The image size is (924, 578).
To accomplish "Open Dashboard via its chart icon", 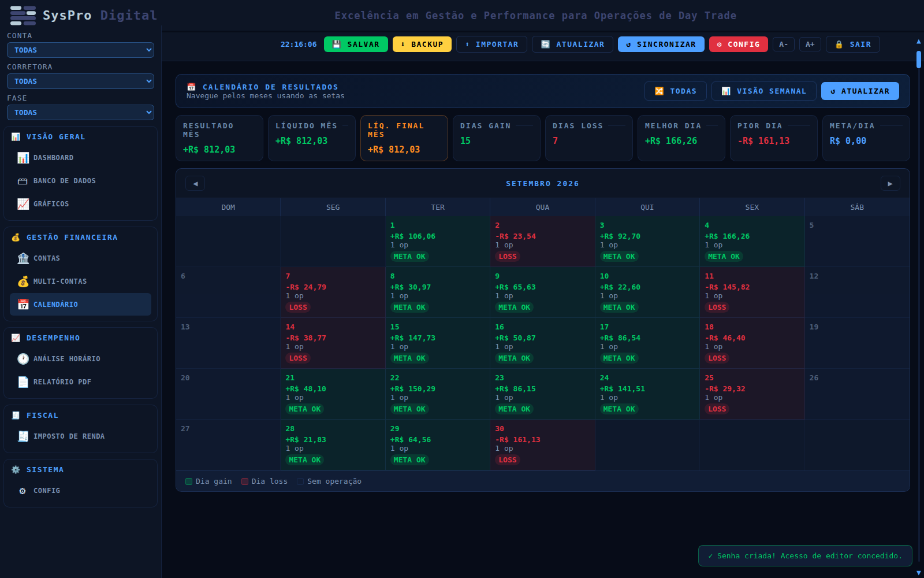I will [x=23, y=158].
